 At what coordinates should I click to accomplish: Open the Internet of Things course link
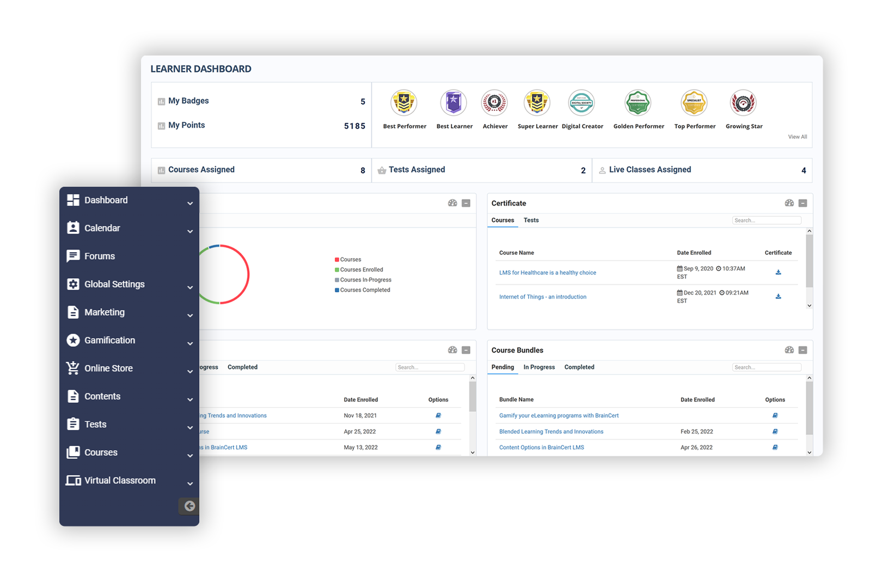tap(543, 297)
